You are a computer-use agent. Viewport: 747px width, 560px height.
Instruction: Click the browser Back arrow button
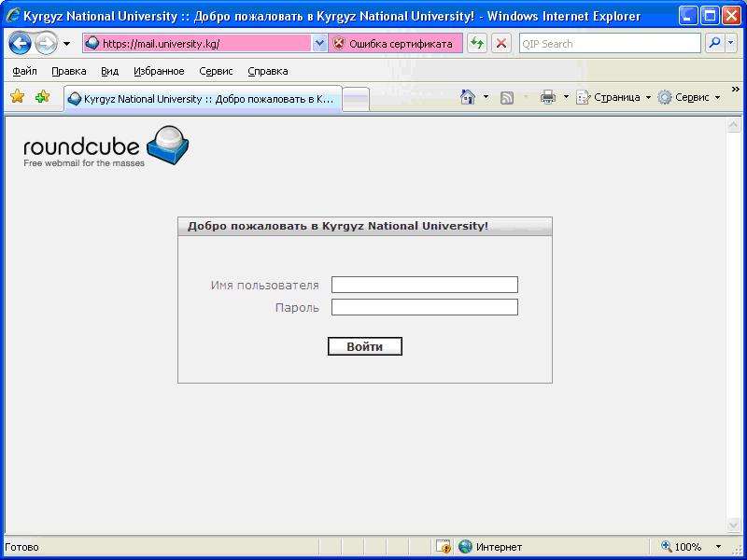(21, 44)
